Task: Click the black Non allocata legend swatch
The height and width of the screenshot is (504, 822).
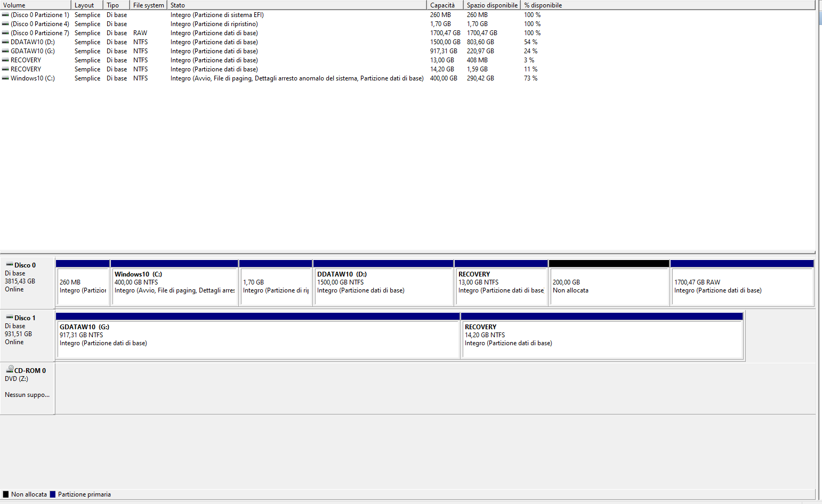Action: 6,494
